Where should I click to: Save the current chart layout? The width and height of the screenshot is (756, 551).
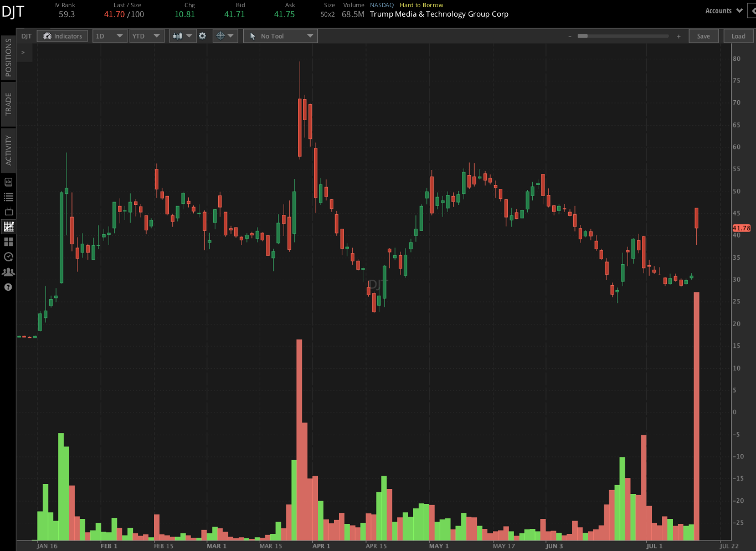703,35
